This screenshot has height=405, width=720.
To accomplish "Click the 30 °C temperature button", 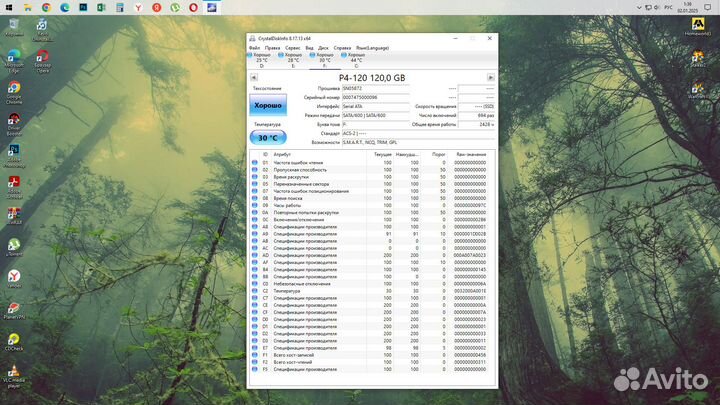I will click(268, 138).
